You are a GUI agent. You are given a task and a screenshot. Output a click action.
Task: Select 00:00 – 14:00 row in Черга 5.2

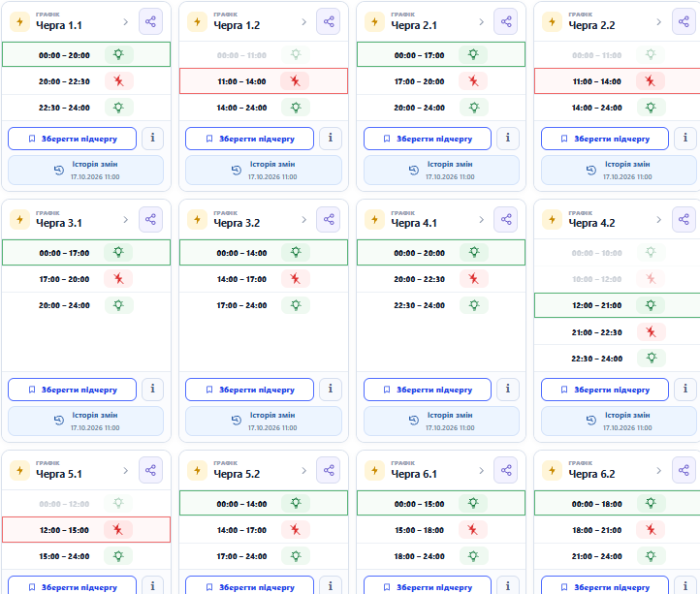264,504
